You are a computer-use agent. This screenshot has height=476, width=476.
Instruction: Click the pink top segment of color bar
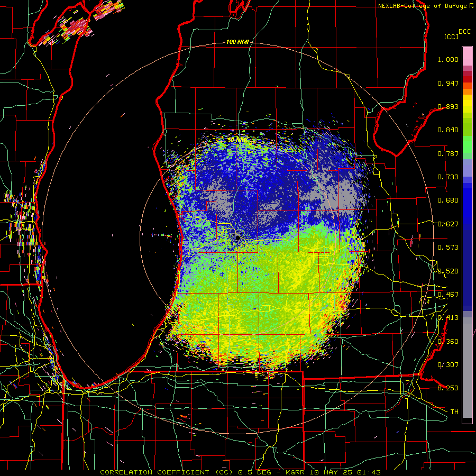tap(467, 56)
